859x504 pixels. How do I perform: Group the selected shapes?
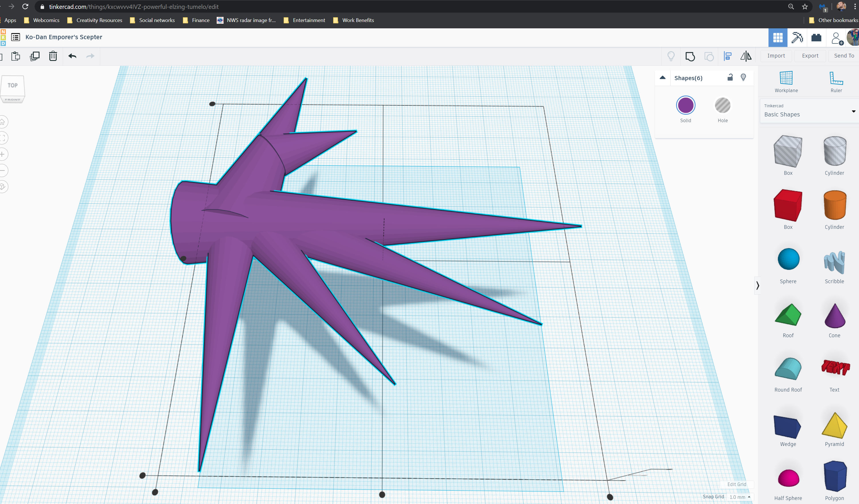click(x=690, y=56)
